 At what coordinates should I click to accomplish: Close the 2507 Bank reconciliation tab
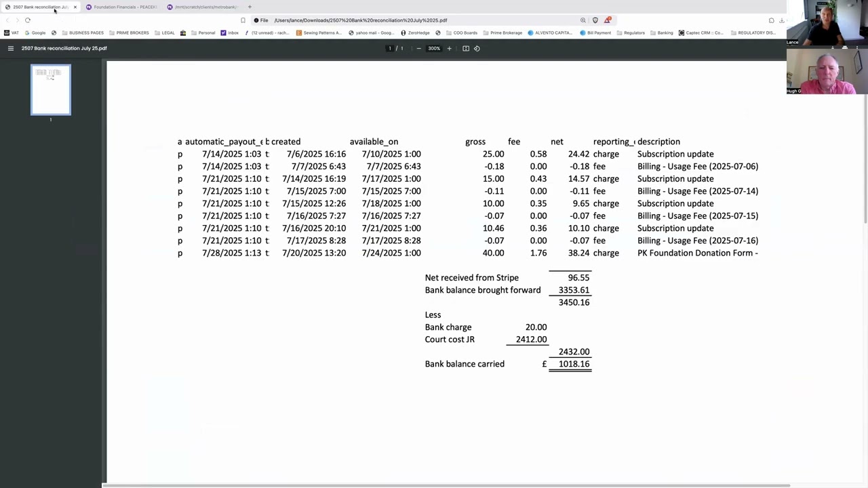pos(75,7)
